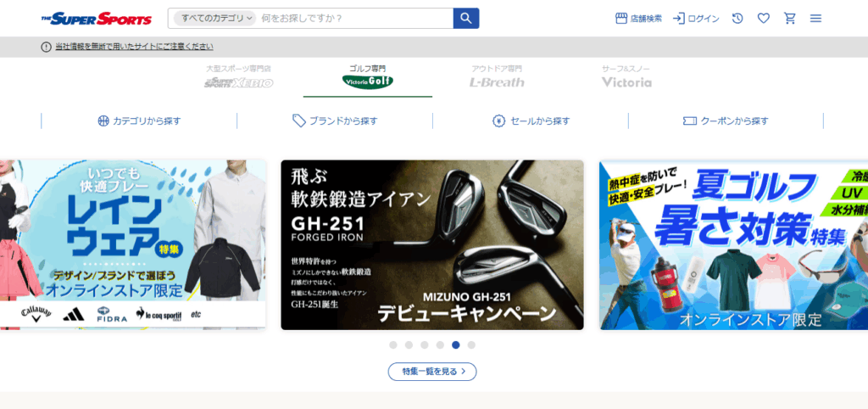Viewport: 868px width, 409px height.
Task: Select third carousel dot
Action: point(425,345)
